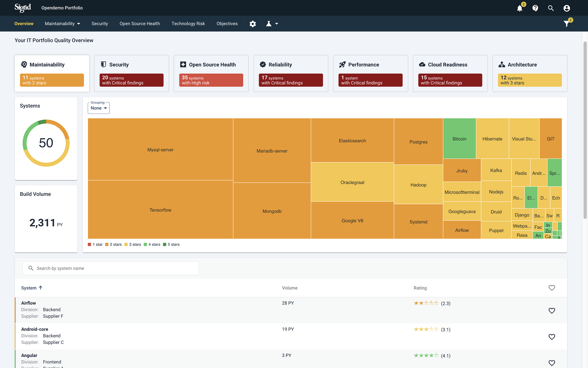Select the Mongodb treemap tile
The image size is (588, 368).
coord(272,211)
